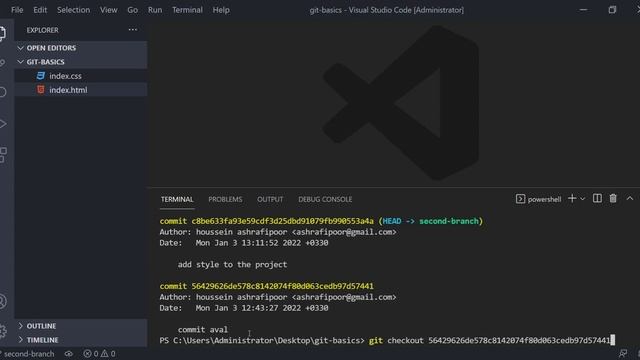Open the Run menu
640x360 pixels.
(x=155, y=10)
